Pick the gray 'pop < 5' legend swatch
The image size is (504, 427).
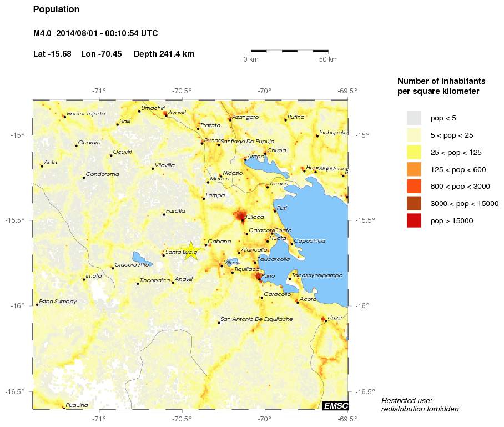click(414, 118)
